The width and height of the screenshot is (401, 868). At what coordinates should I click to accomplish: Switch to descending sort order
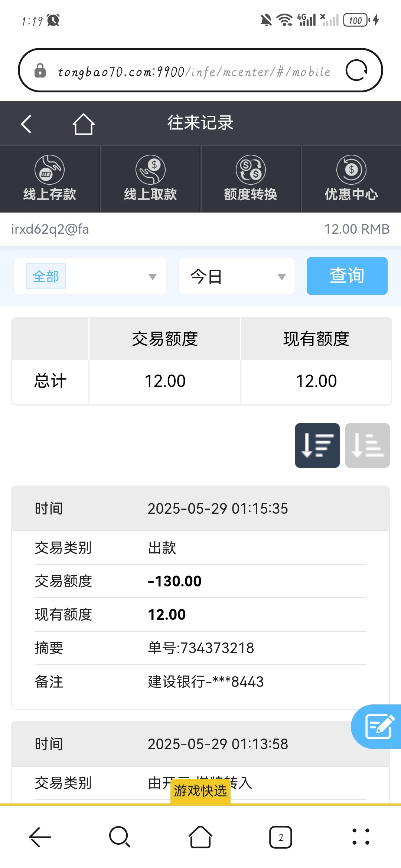point(317,445)
